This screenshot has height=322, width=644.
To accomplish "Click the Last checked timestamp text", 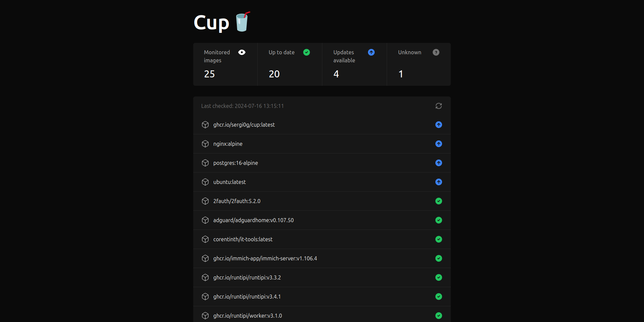I will 243,106.
